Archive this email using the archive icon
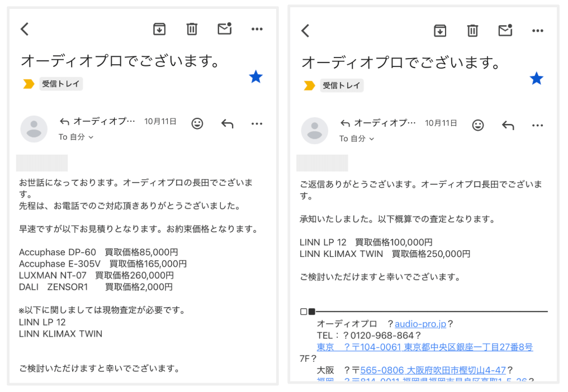This screenshot has width=568, height=392. coord(159,29)
